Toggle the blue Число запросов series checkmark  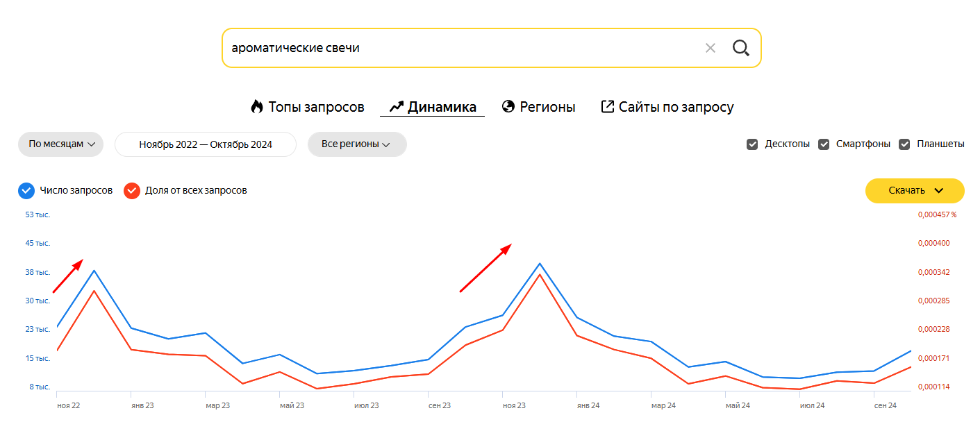tap(26, 190)
